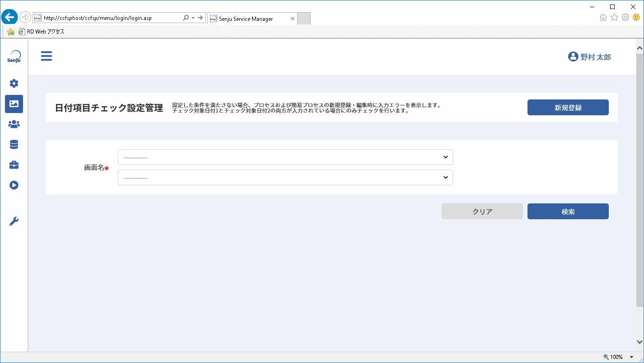Open the briefcase sidebar icon
The image size is (644, 363).
click(14, 165)
